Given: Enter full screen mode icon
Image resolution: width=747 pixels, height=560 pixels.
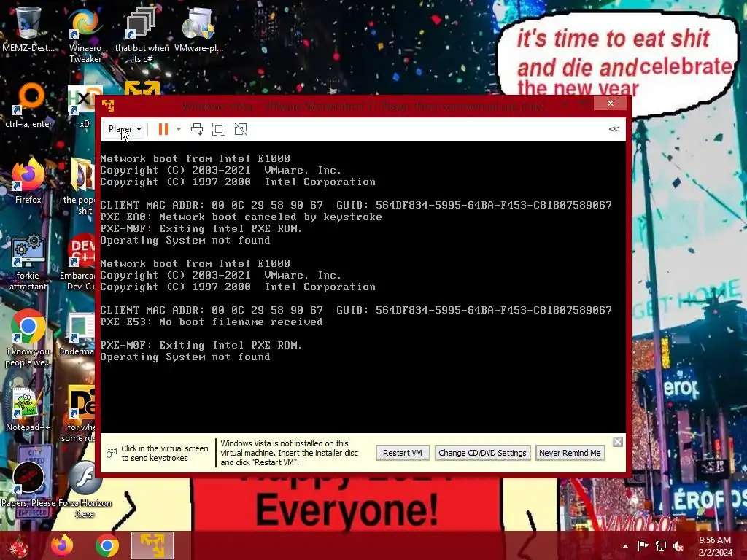Looking at the screenshot, I should (x=219, y=129).
